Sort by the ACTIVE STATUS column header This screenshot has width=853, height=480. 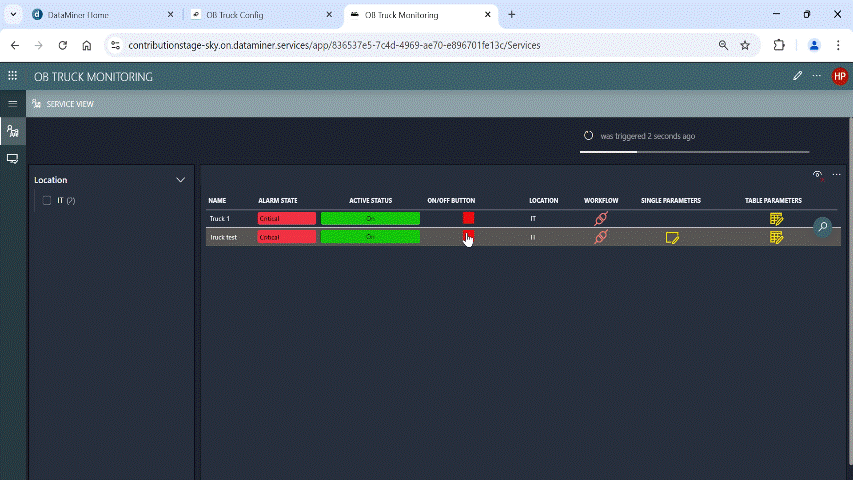pos(370,200)
